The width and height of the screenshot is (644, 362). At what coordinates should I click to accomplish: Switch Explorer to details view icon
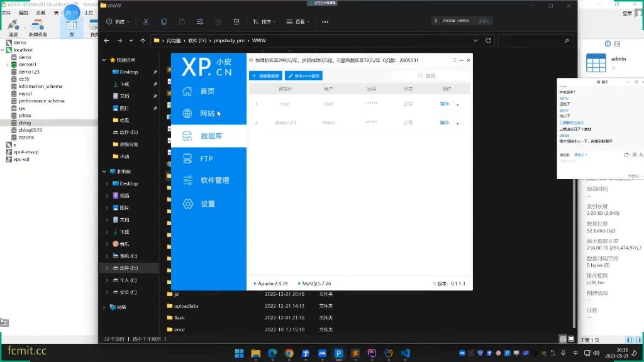click(563, 339)
